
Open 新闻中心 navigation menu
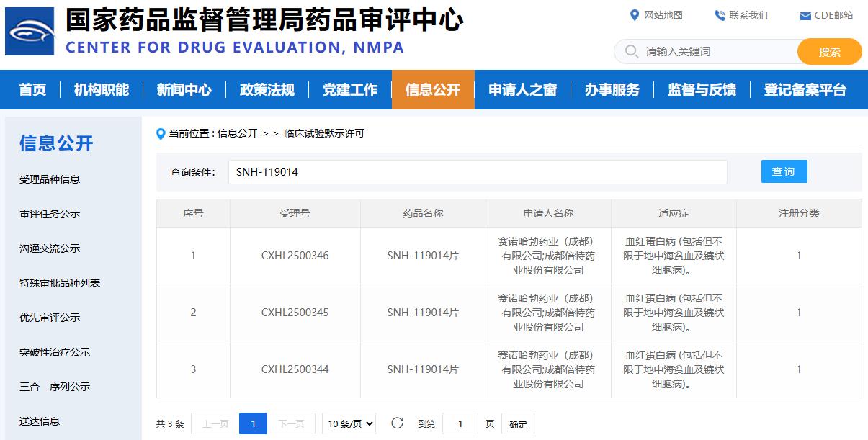point(184,90)
